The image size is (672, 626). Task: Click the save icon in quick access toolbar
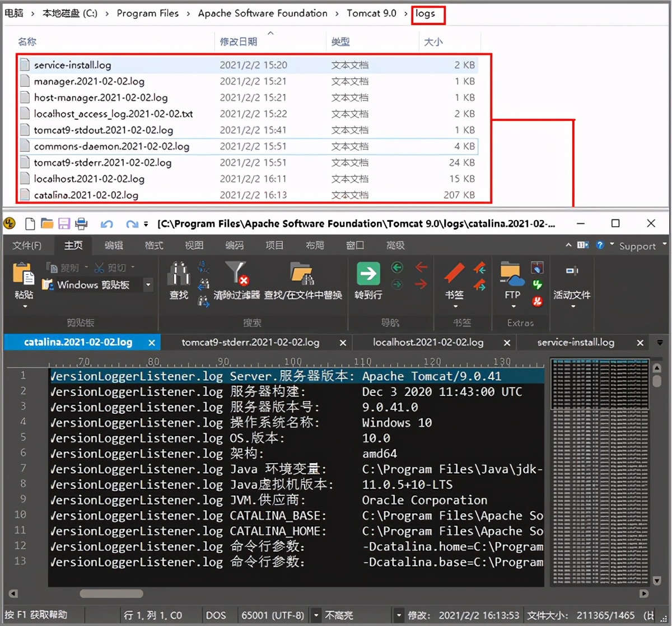point(64,224)
